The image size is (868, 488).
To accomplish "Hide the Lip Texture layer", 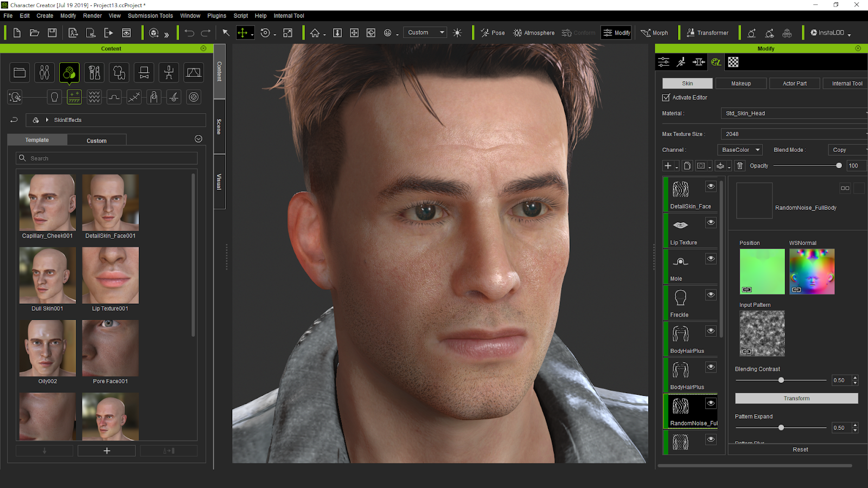I will (x=711, y=223).
